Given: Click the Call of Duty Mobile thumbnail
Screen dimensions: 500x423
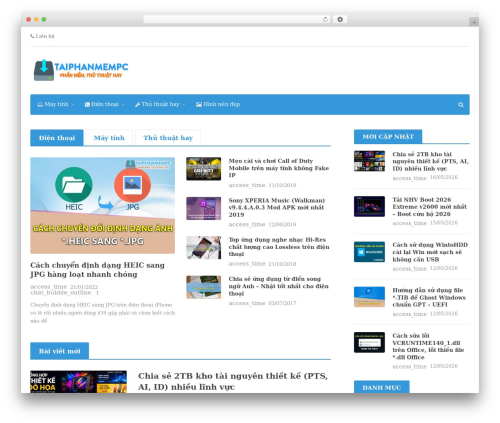Looking at the screenshot, I should pyautogui.click(x=203, y=169).
